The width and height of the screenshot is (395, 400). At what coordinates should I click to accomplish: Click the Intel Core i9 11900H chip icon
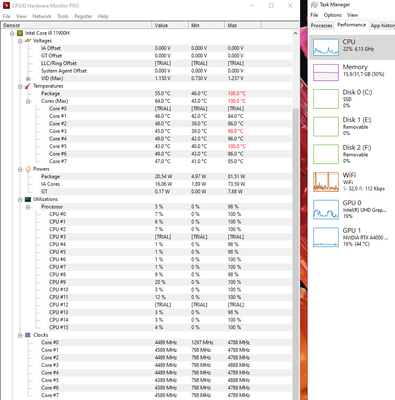(x=20, y=33)
